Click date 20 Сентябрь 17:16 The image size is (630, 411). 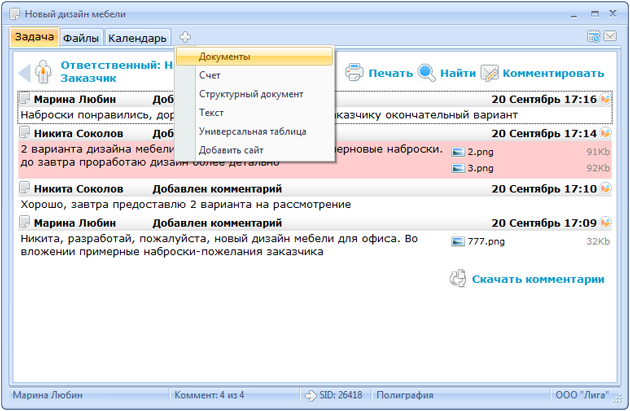(544, 99)
